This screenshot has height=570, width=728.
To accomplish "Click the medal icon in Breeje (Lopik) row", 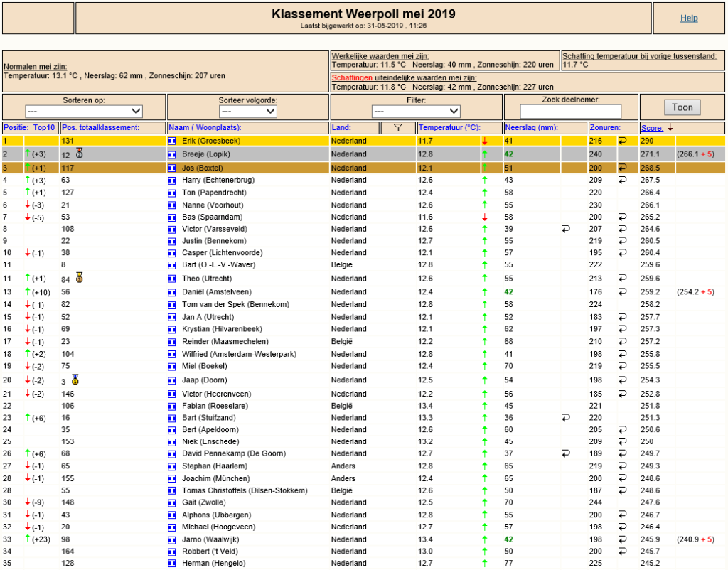I will click(x=80, y=154).
